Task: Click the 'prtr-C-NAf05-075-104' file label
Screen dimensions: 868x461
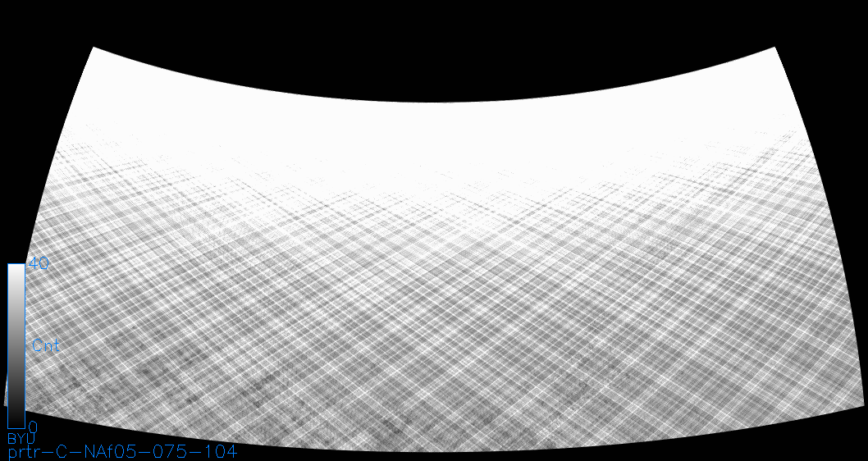Action: point(123,452)
